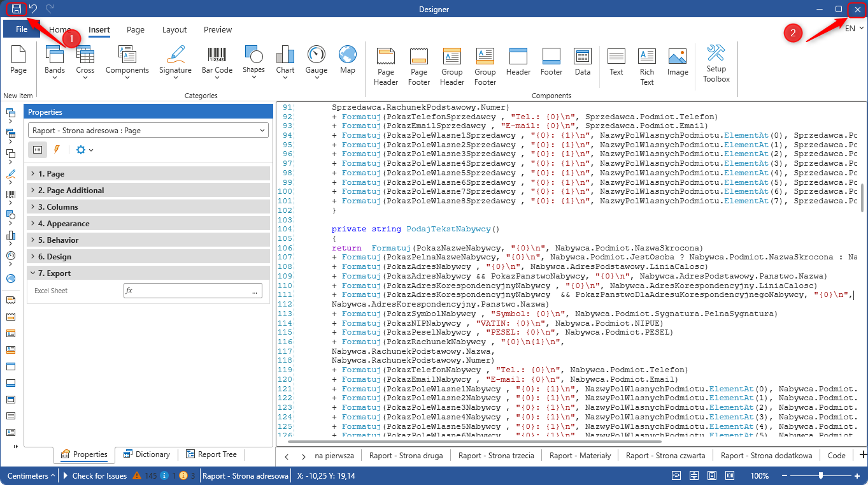Toggle the properties list view button
Screen dimensions: 868x485
pos(38,150)
